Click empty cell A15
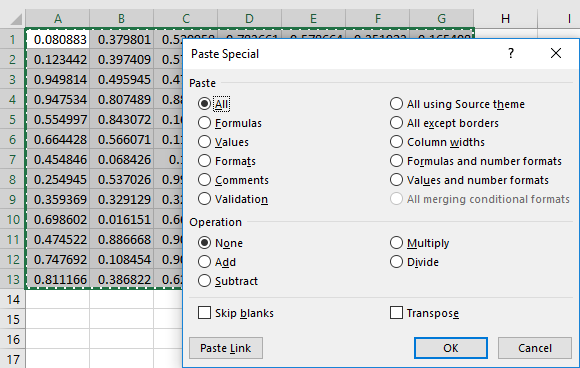Viewport: 580px width, 368px height. coord(58,319)
